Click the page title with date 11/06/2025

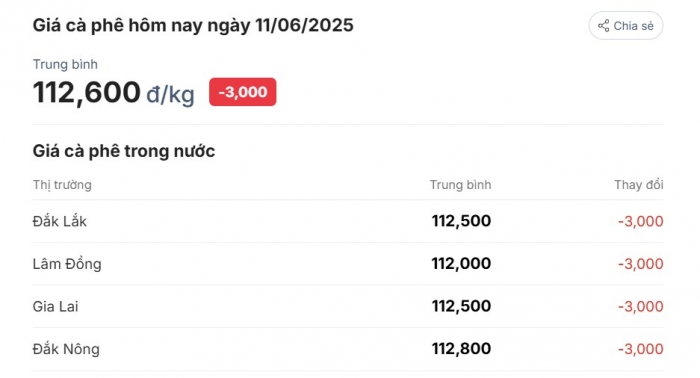[193, 25]
